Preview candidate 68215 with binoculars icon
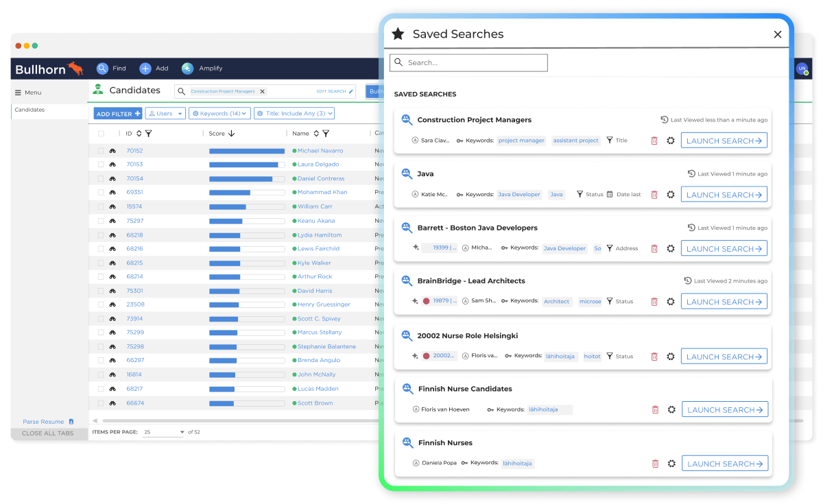The image size is (823, 504). pos(112,263)
